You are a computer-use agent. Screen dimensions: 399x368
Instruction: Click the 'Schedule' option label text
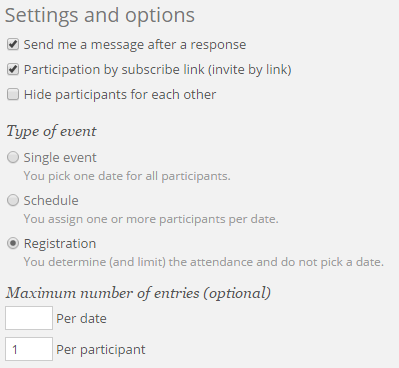[51, 200]
